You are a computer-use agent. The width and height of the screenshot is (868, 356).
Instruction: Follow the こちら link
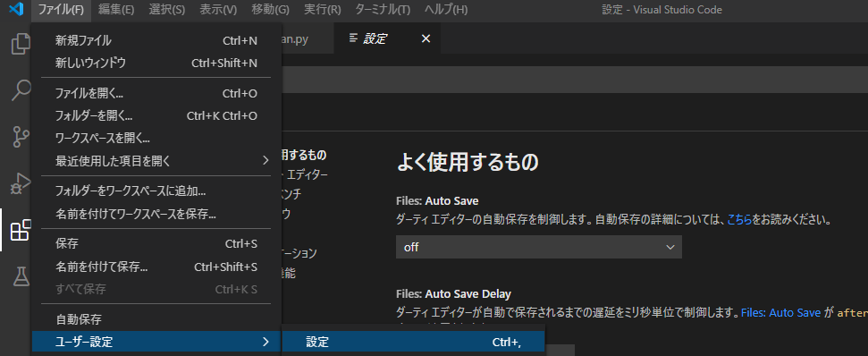coord(739,219)
